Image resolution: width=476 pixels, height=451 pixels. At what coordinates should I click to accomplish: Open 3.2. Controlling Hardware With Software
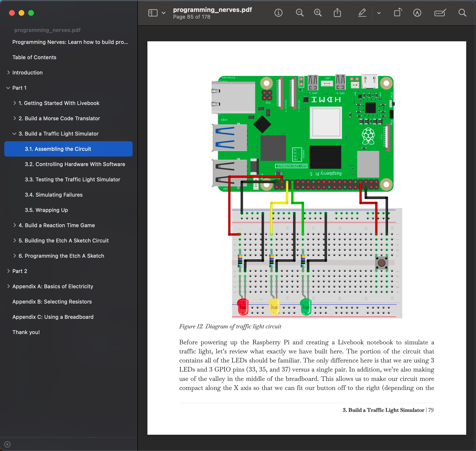click(x=75, y=164)
